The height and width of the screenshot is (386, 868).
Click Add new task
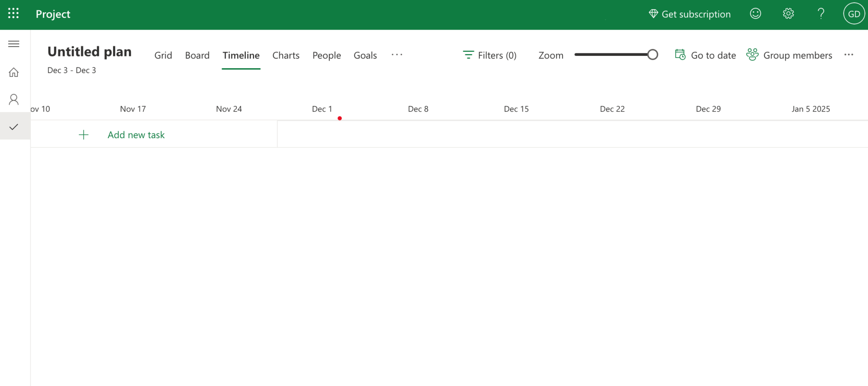[x=136, y=134]
